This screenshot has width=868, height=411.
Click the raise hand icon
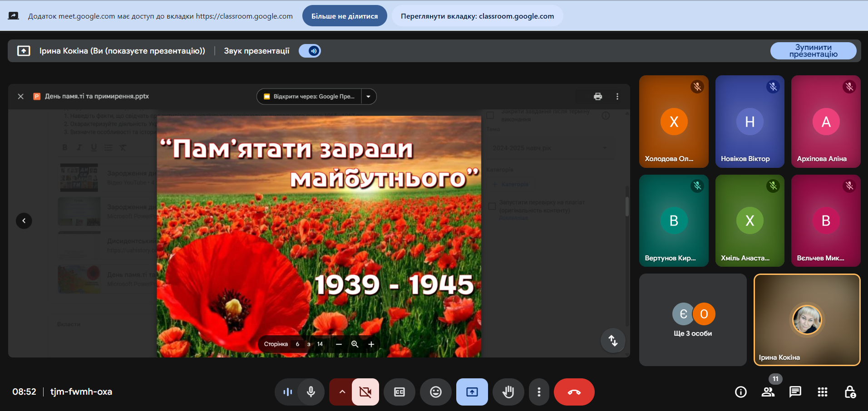pyautogui.click(x=508, y=392)
